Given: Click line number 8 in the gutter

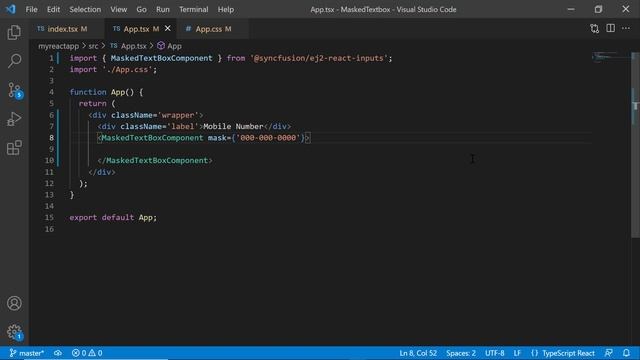Looking at the screenshot, I should tap(51, 138).
